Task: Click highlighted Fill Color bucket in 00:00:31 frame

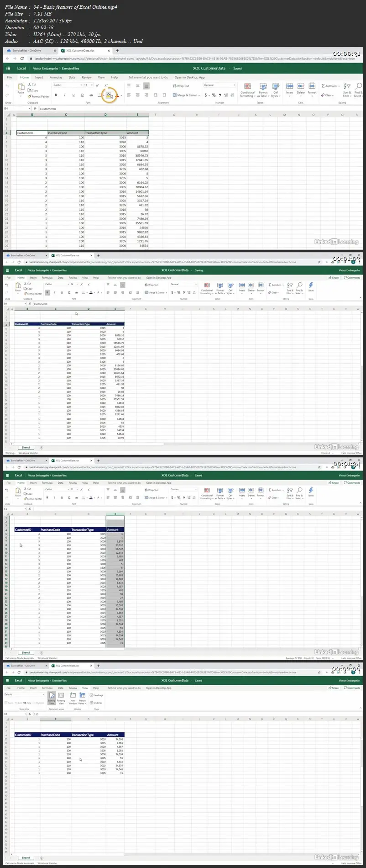Action: (109, 95)
